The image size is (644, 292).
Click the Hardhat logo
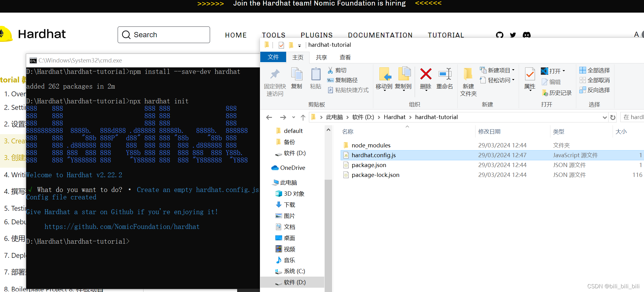click(33, 34)
